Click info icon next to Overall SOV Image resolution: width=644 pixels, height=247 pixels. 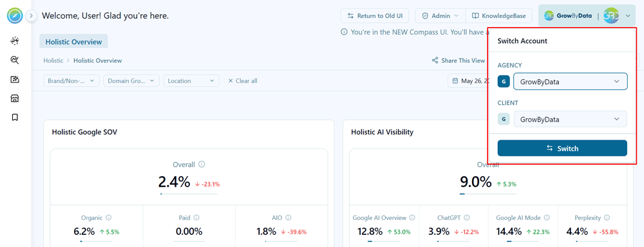tap(202, 164)
